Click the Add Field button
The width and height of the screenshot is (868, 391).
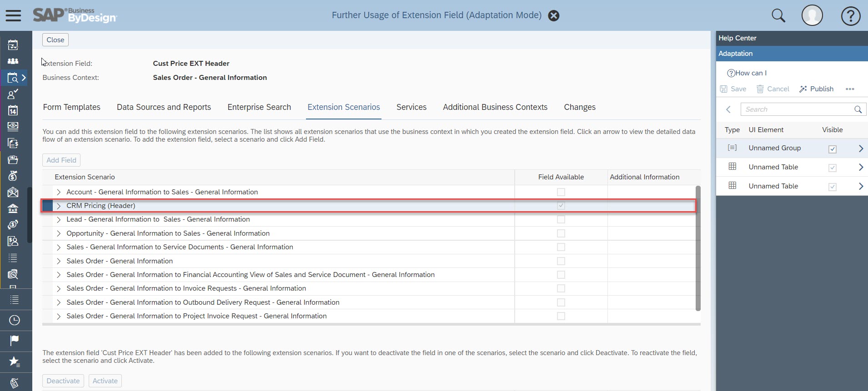[x=61, y=160]
